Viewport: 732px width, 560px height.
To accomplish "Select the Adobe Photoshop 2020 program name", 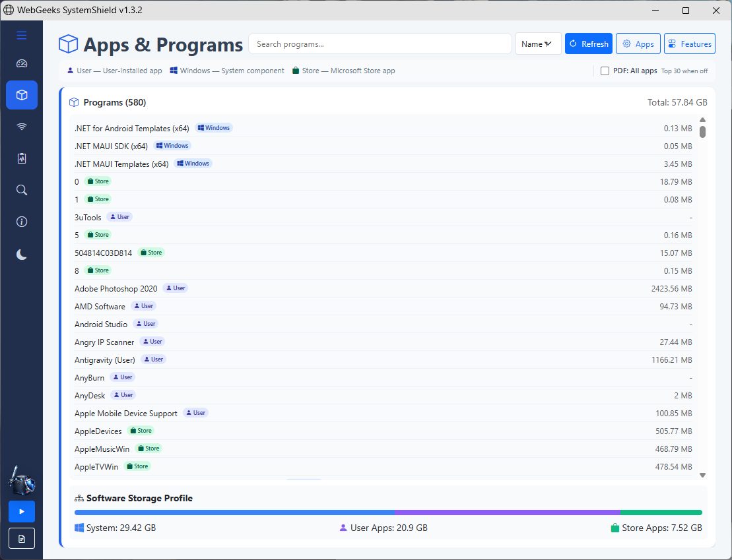I will click(x=116, y=289).
